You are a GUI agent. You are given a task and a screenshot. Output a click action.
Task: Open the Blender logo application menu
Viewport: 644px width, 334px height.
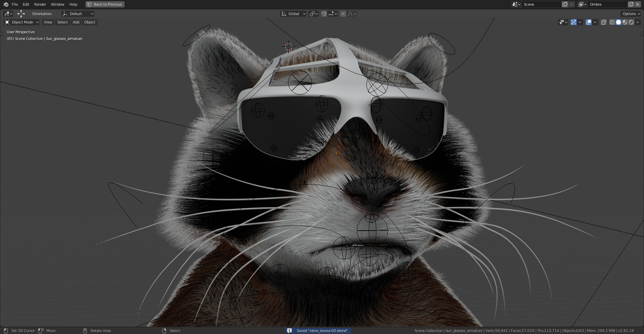(x=6, y=4)
